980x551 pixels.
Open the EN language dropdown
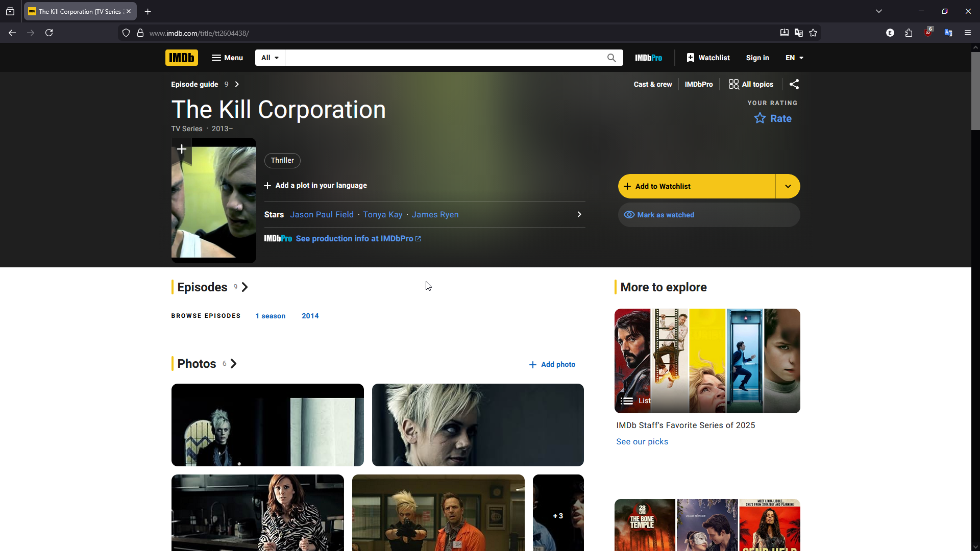(794, 58)
